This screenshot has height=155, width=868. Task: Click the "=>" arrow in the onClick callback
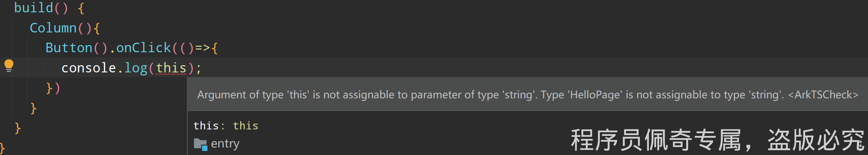(202, 48)
